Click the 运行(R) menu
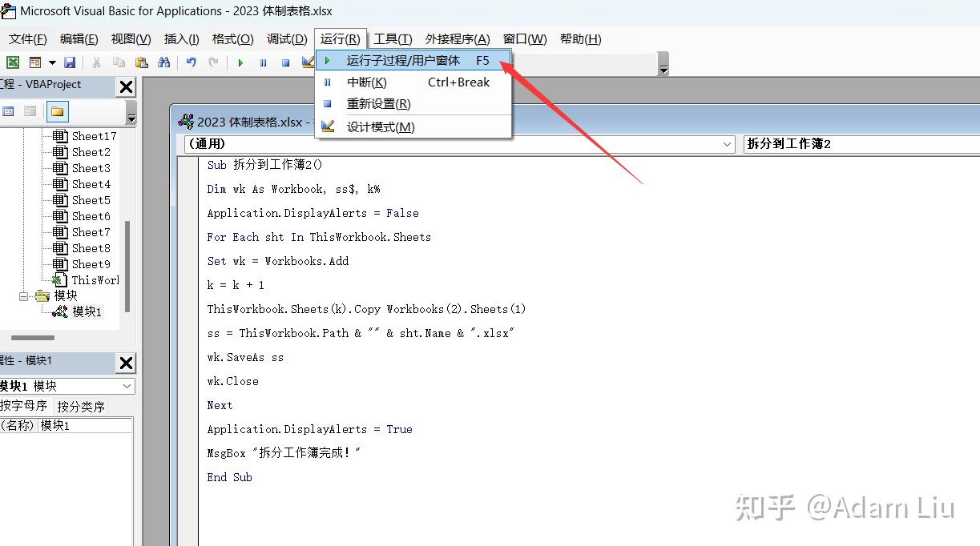980x546 pixels. tap(341, 38)
